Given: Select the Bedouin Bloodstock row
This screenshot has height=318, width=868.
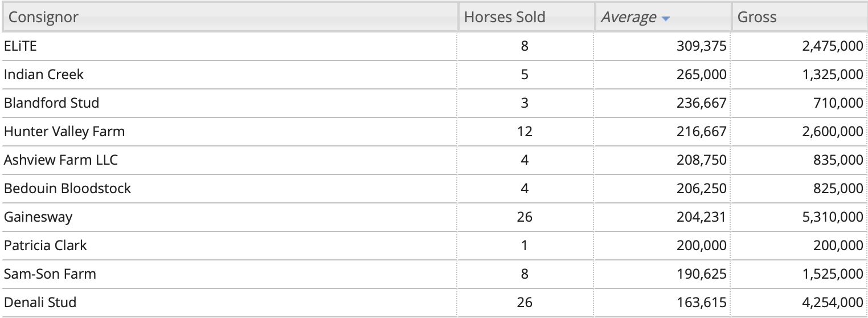Looking at the screenshot, I should pyautogui.click(x=434, y=189).
